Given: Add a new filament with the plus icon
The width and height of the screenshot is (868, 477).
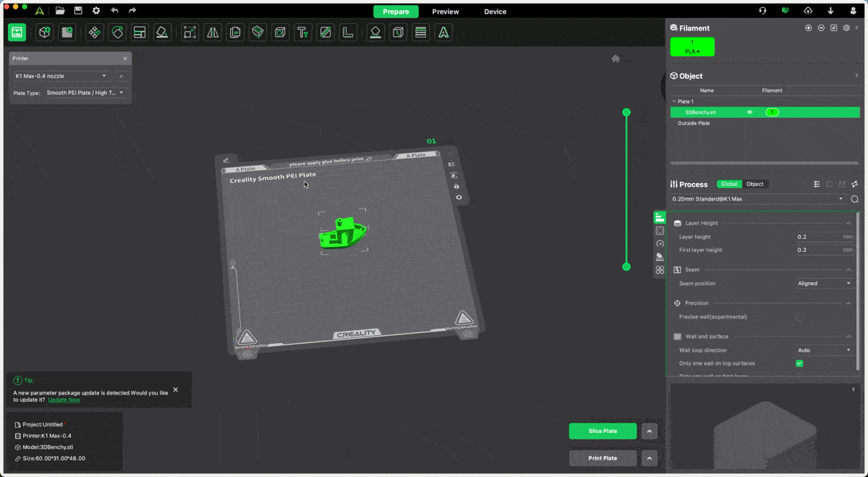Looking at the screenshot, I should 808,28.
